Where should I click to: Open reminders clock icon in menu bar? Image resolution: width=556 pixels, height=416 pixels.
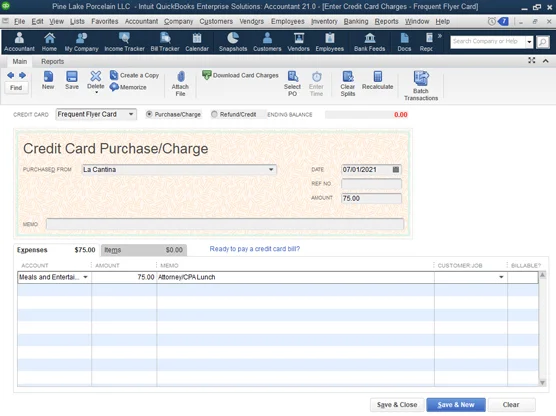click(491, 21)
